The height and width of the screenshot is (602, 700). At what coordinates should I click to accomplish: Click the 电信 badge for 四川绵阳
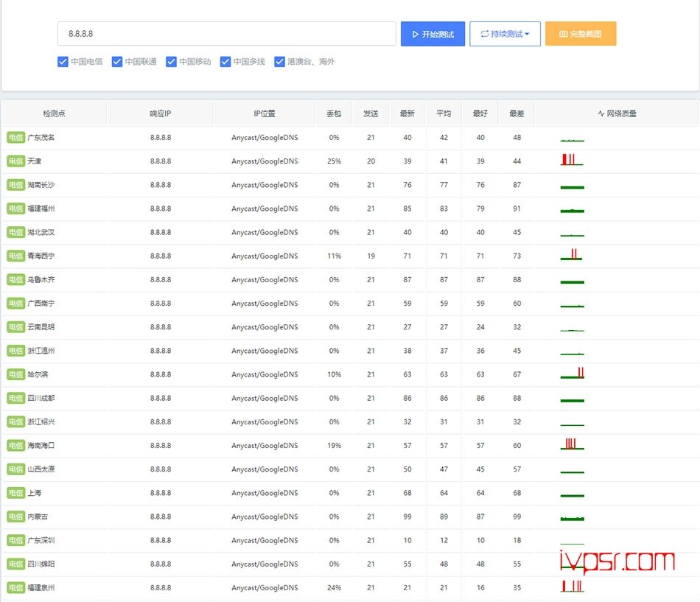(x=15, y=564)
